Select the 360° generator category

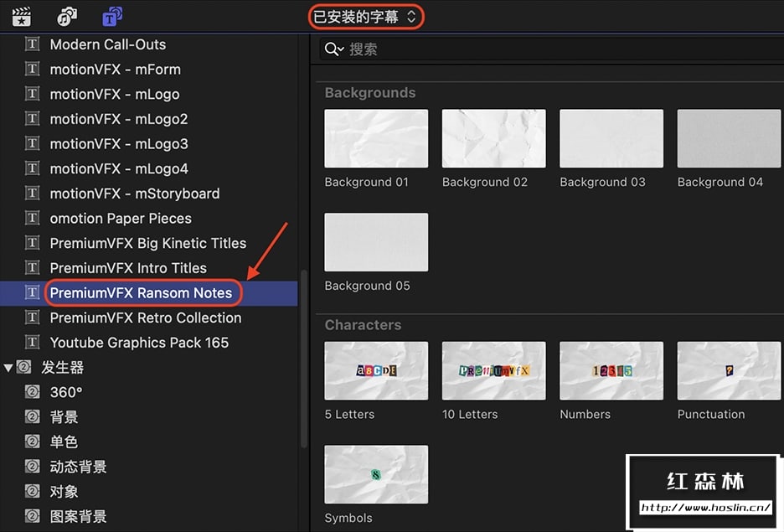[66, 392]
